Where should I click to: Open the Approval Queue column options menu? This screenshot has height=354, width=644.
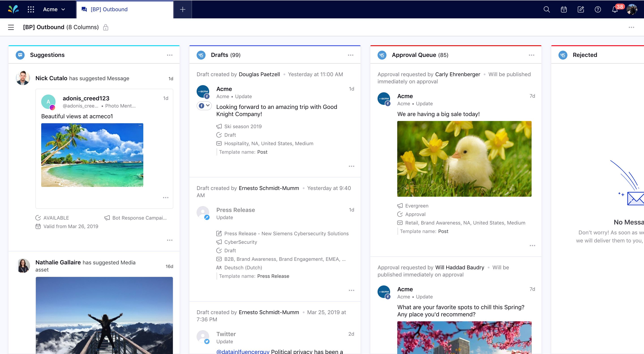pos(532,55)
